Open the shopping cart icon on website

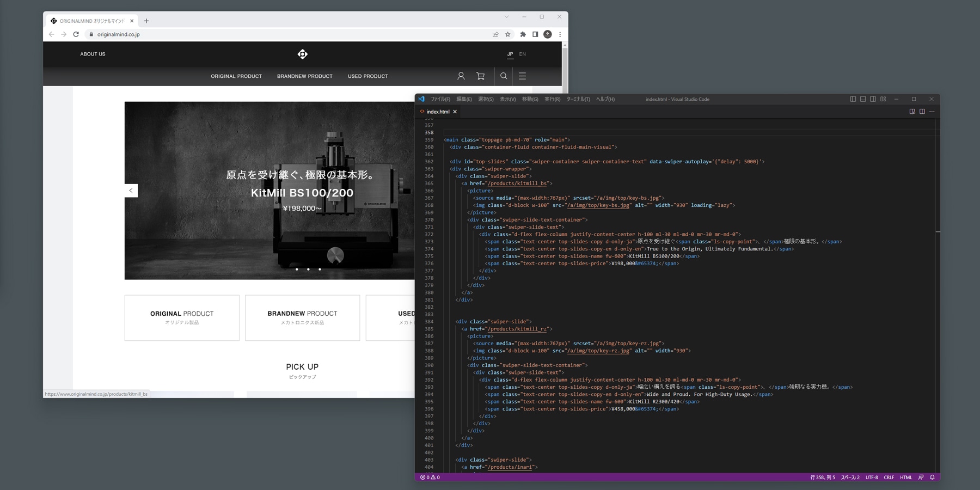click(480, 76)
